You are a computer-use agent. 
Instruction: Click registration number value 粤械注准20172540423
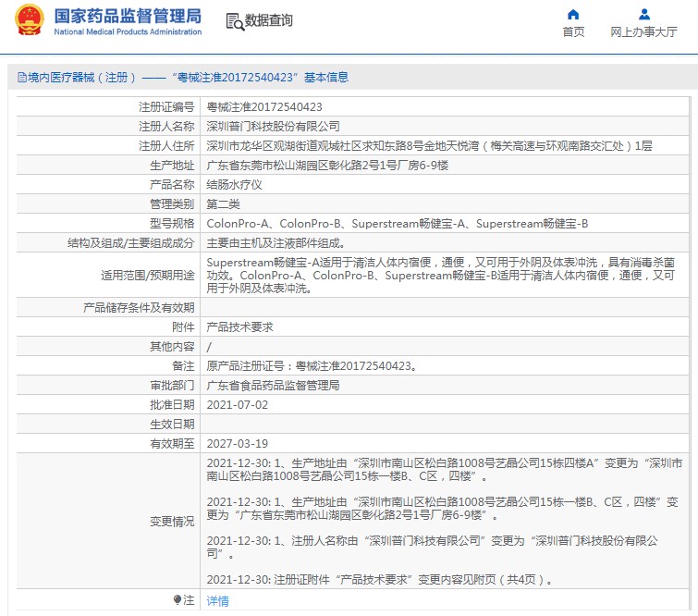[264, 107]
